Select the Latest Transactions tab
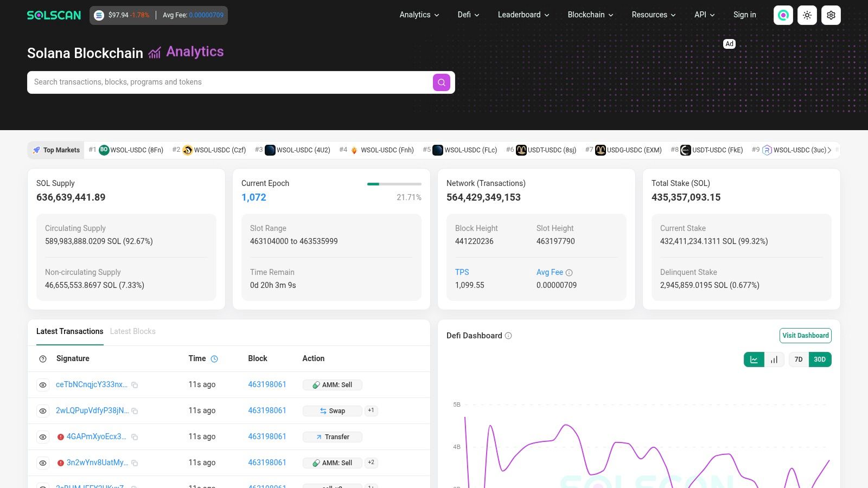This screenshot has width=868, height=488. [x=70, y=331]
